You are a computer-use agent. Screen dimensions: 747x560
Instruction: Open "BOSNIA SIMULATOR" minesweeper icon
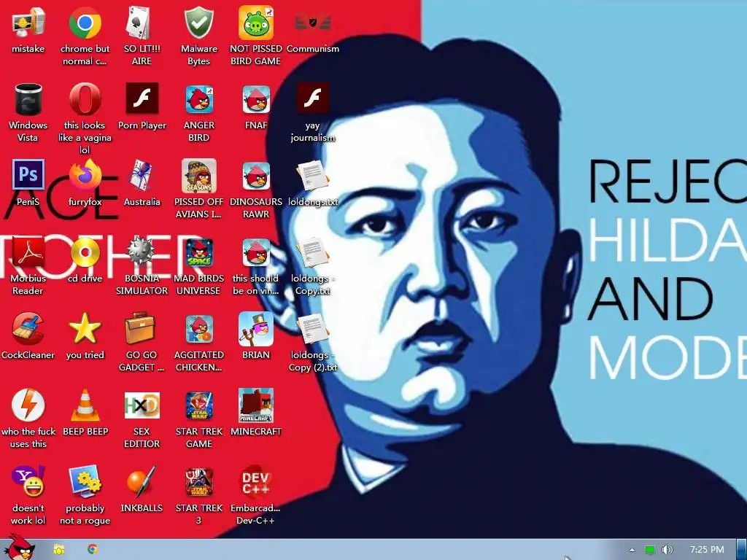(x=142, y=252)
